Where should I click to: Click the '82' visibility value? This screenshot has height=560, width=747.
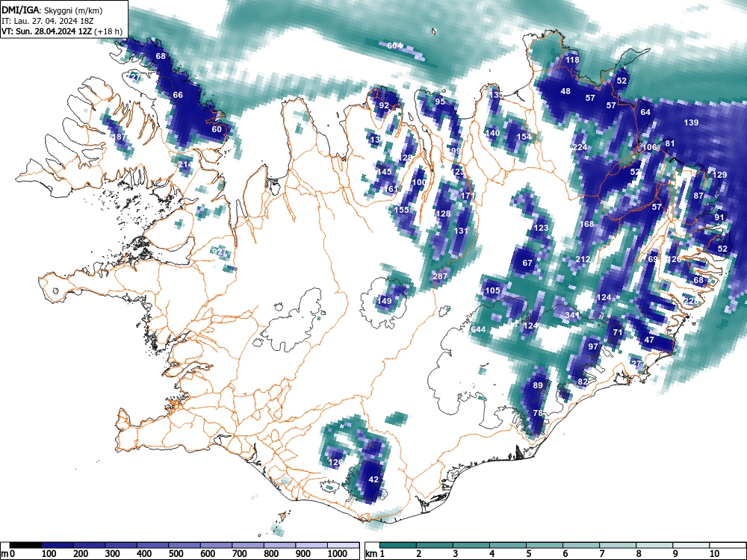pos(583,382)
